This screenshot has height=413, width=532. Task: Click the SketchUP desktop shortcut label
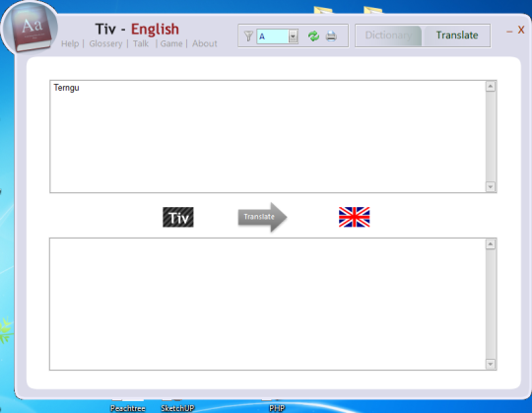pyautogui.click(x=177, y=408)
